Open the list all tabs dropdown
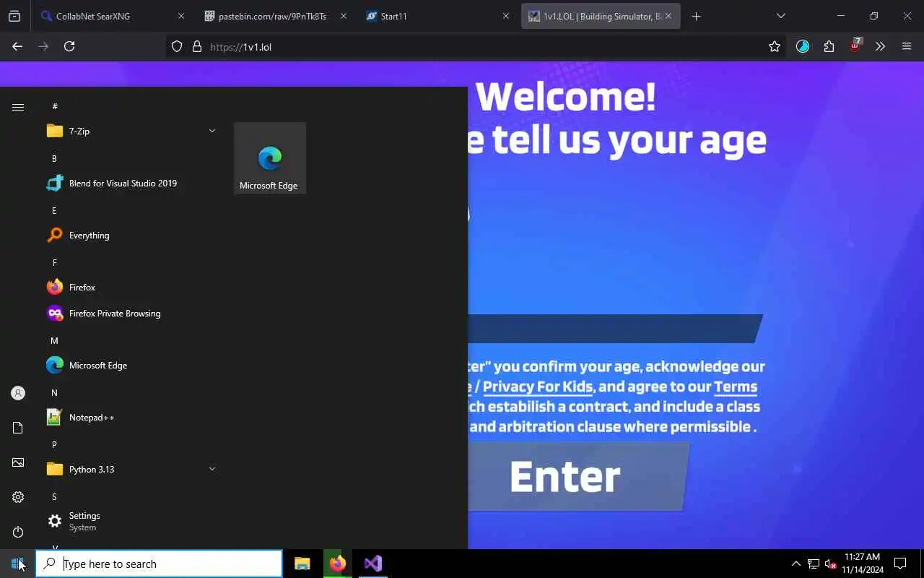 click(780, 16)
